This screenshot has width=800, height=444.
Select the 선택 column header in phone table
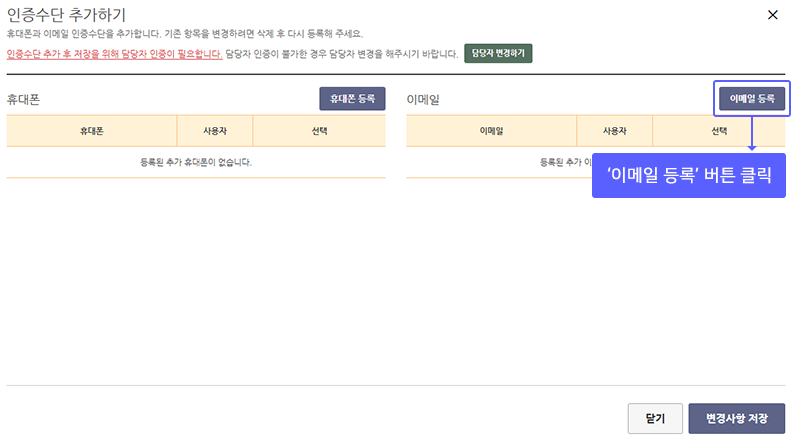pos(319,131)
